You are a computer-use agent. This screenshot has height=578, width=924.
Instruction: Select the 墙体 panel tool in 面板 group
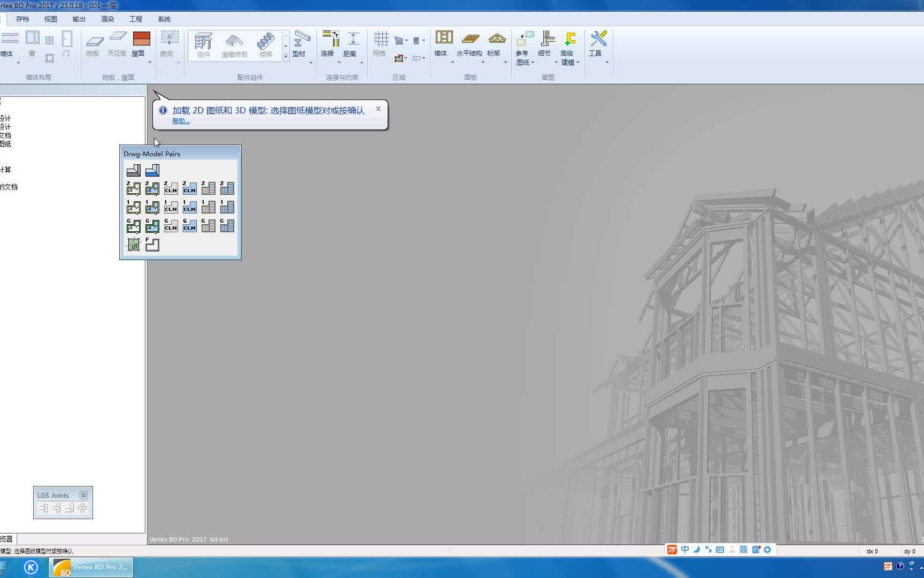tap(443, 44)
